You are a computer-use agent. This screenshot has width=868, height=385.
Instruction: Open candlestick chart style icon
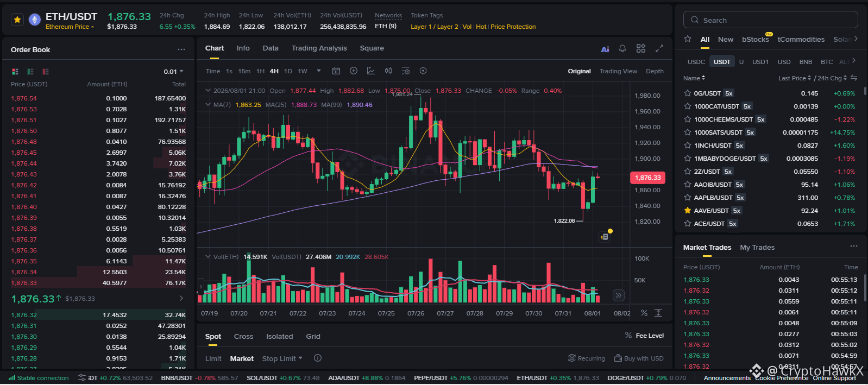[x=388, y=71]
